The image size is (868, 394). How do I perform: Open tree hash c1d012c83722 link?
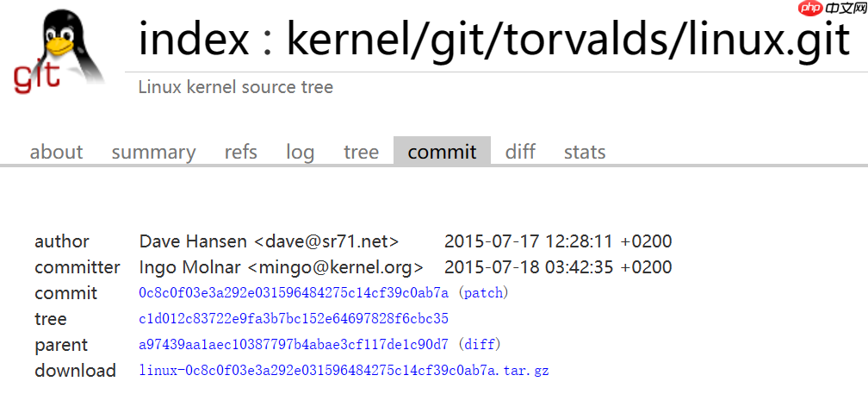coord(294,319)
